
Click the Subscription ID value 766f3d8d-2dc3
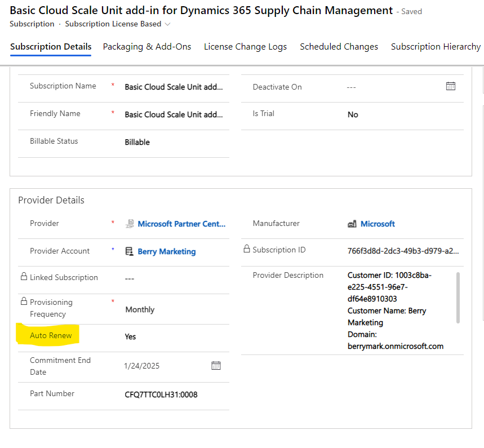(x=403, y=251)
